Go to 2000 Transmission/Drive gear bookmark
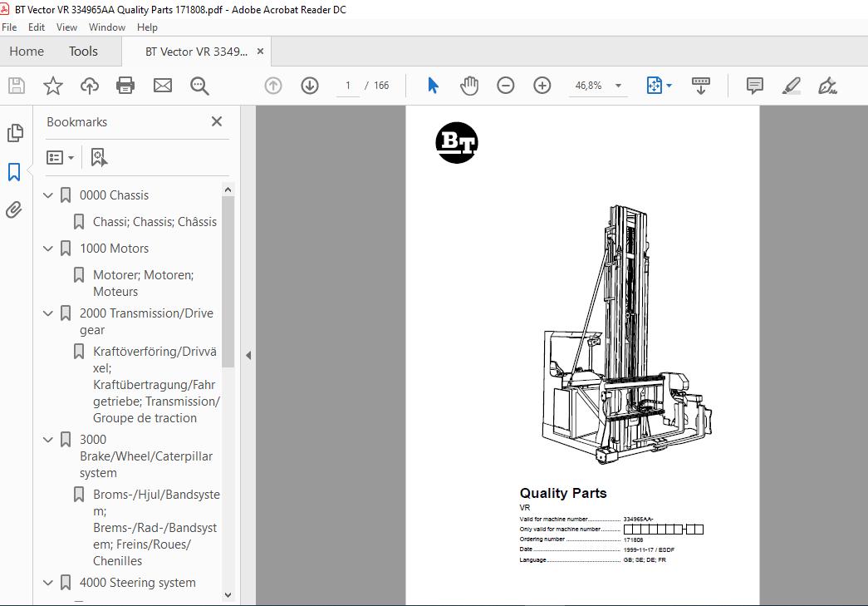868x606 pixels. coord(147,321)
